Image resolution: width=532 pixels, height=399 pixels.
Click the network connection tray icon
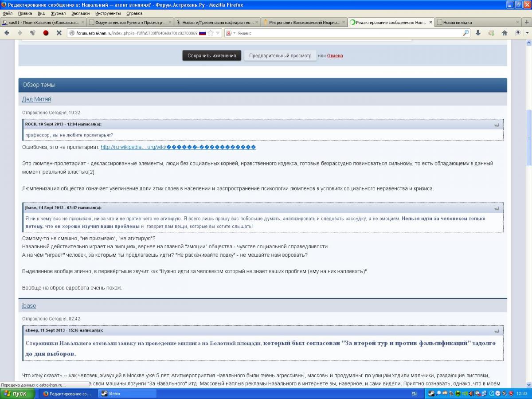tap(484, 393)
